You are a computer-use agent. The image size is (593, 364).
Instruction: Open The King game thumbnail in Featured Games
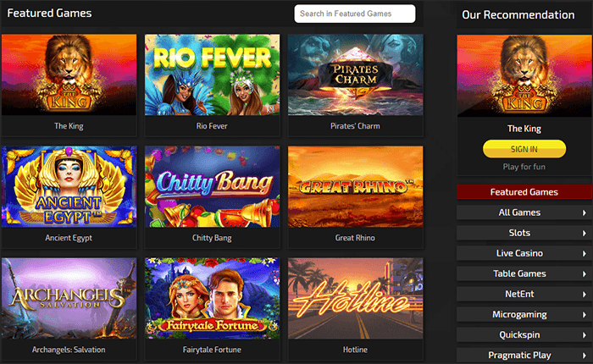[x=69, y=74]
